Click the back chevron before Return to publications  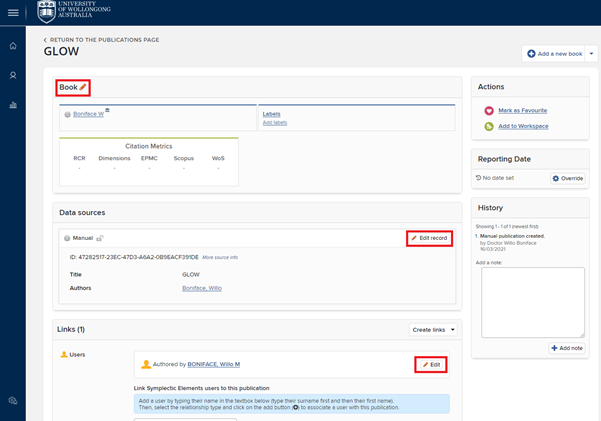pyautogui.click(x=45, y=40)
